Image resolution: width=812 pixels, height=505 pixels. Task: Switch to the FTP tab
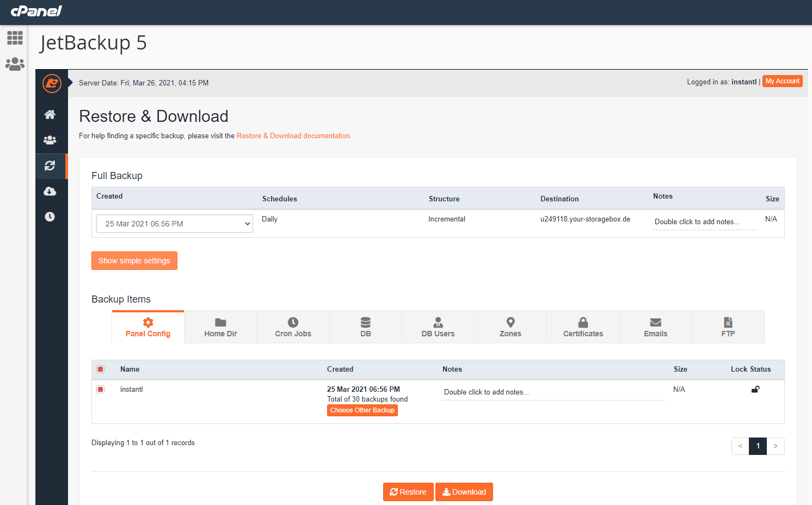(x=728, y=327)
